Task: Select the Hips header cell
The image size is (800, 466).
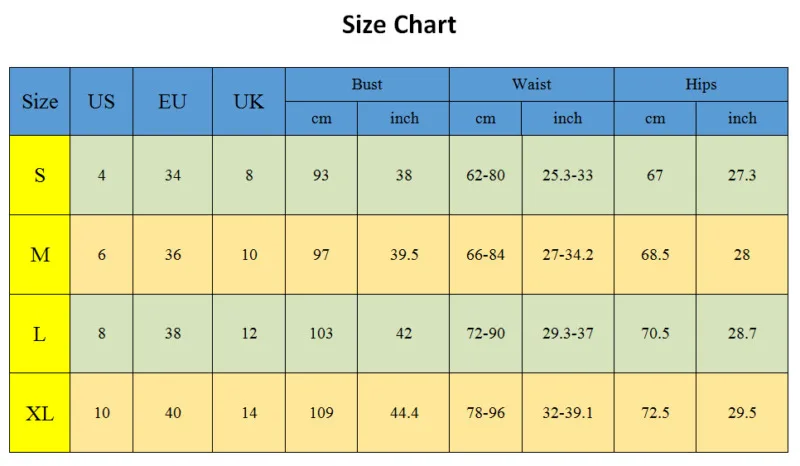Action: pos(701,85)
